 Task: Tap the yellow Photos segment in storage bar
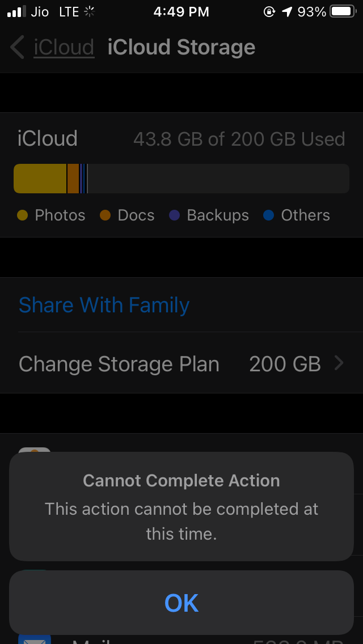40,179
